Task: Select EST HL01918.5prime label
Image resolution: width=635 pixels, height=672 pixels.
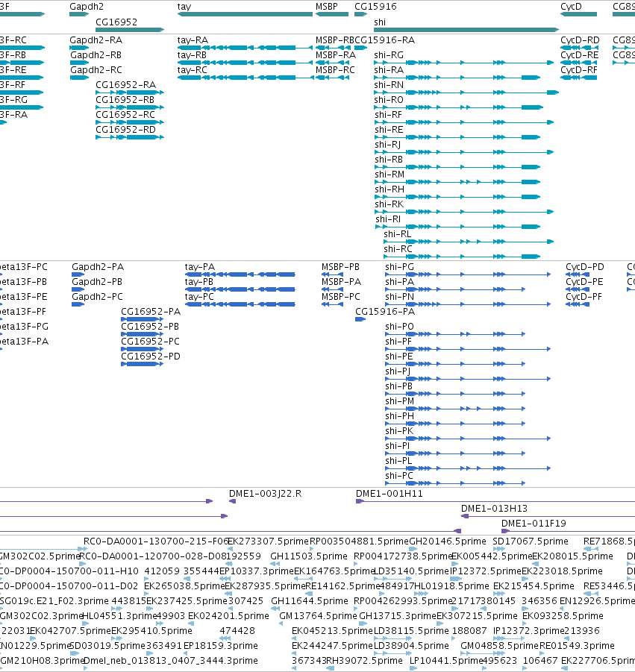Action: click(x=451, y=585)
